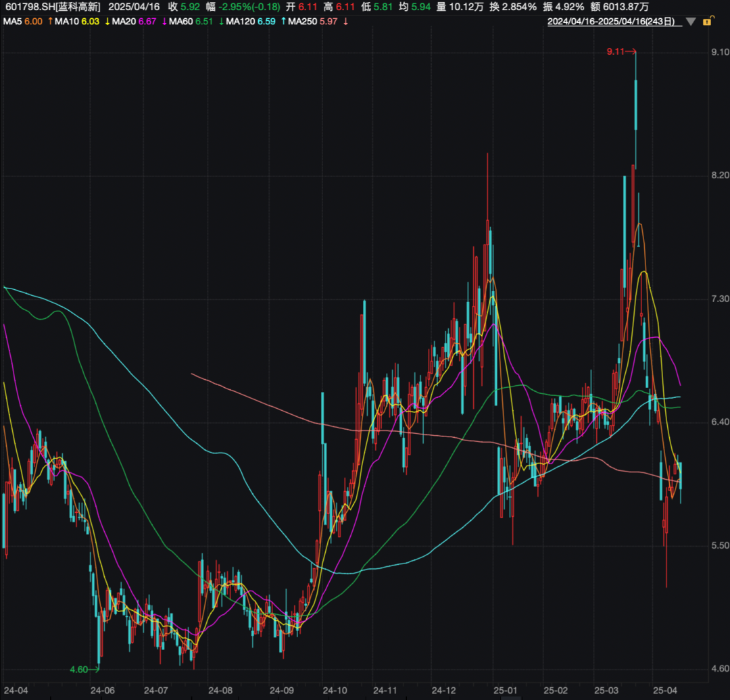The image size is (730, 700).
Task: Click the MA120 indicator label
Action: (242, 22)
